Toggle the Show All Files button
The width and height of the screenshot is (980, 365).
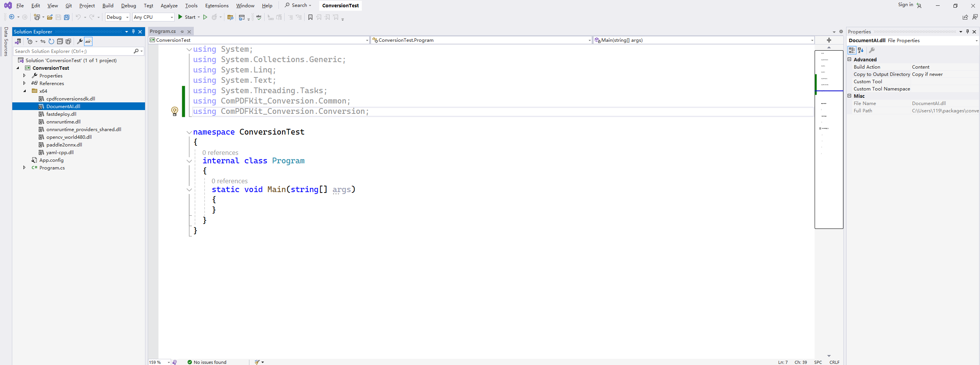pos(68,41)
